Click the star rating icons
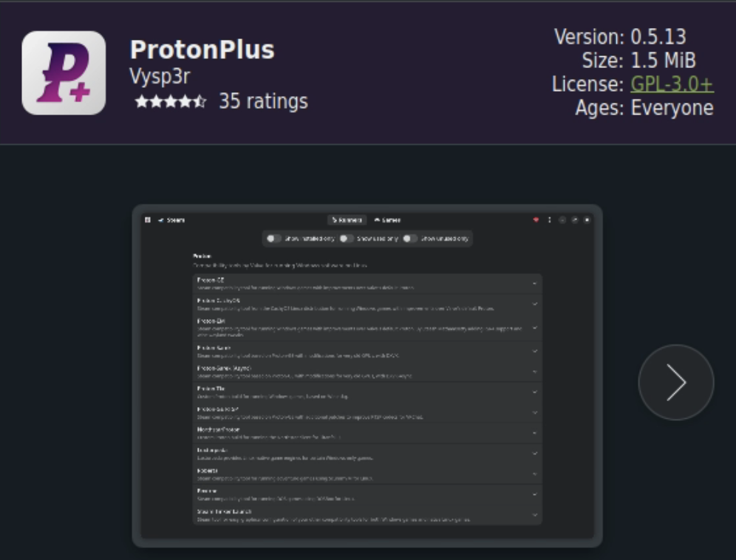736x560 pixels. coord(170,102)
